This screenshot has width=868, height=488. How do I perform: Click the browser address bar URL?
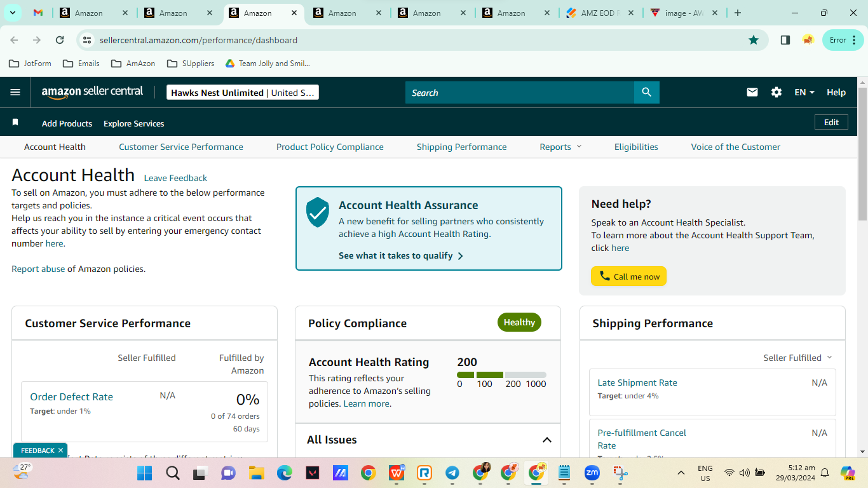point(198,40)
